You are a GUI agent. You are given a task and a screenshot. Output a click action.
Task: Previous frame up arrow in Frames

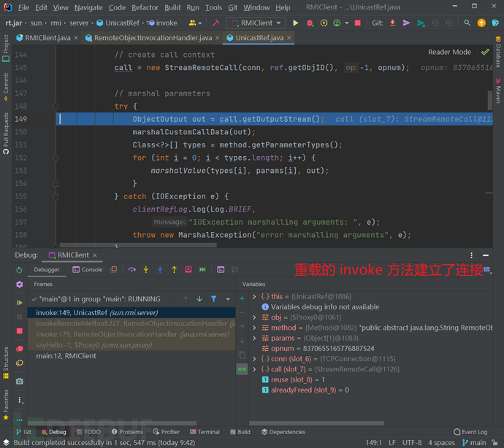pos(186,299)
